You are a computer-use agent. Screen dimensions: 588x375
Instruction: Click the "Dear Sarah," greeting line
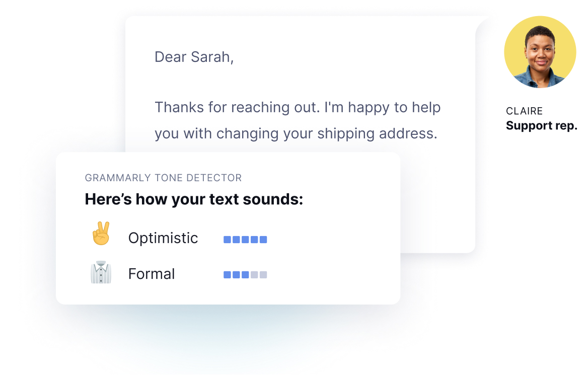click(194, 57)
